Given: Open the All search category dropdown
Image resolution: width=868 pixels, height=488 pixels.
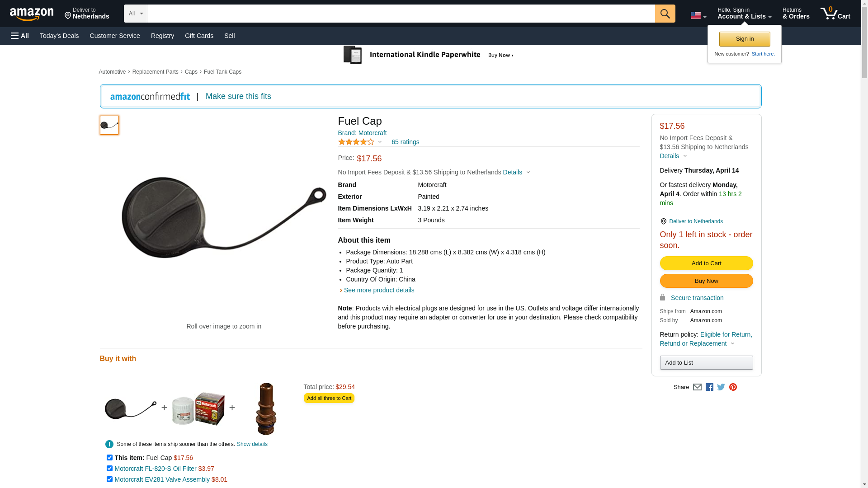Looking at the screenshot, I should pos(136,14).
